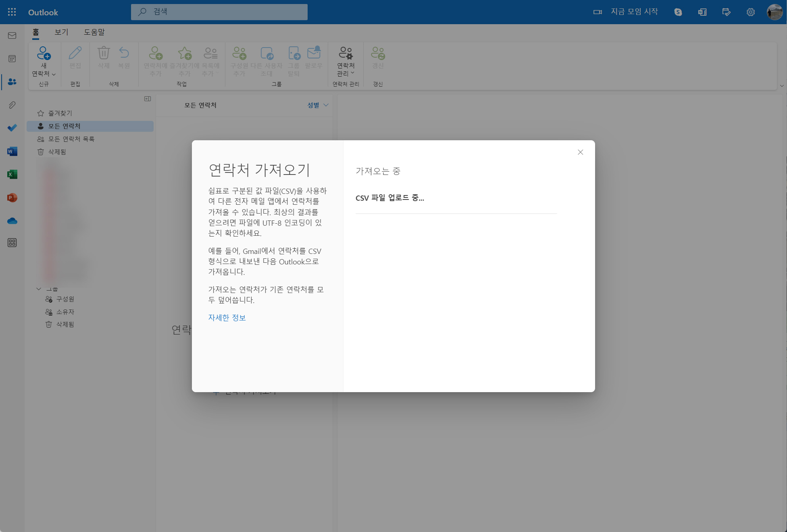This screenshot has height=532, width=787.
Task: Open the app launcher grid icon
Action: [x=12, y=12]
